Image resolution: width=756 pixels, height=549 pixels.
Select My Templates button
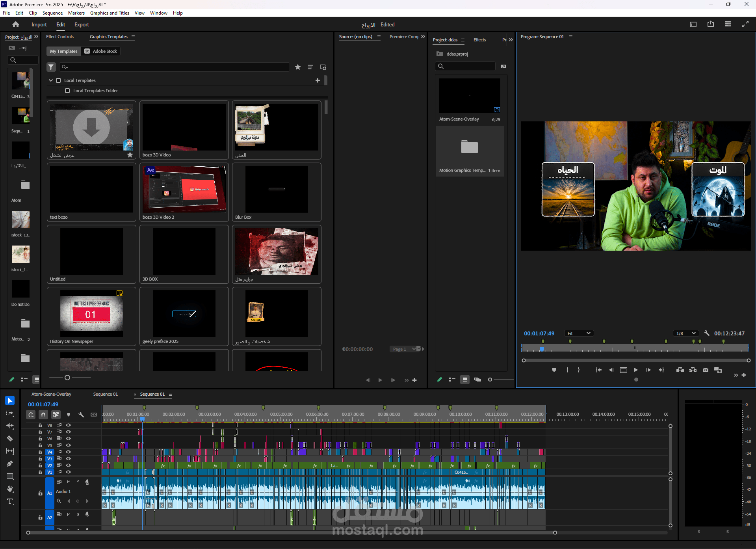pos(63,51)
